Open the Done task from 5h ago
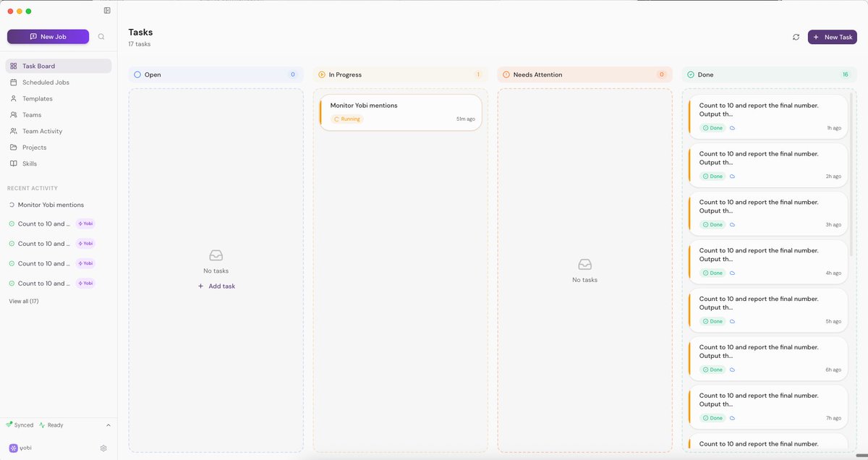Image resolution: width=868 pixels, height=460 pixels. (767, 310)
